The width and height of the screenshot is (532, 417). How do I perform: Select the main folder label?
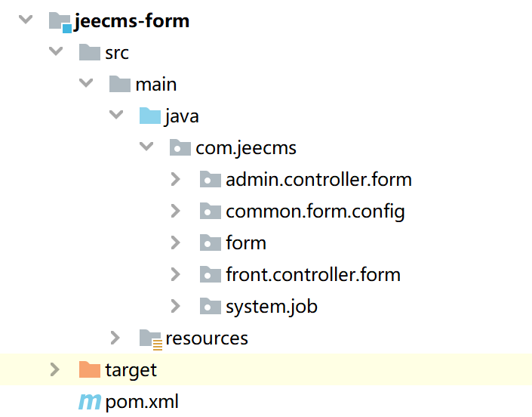pos(156,84)
